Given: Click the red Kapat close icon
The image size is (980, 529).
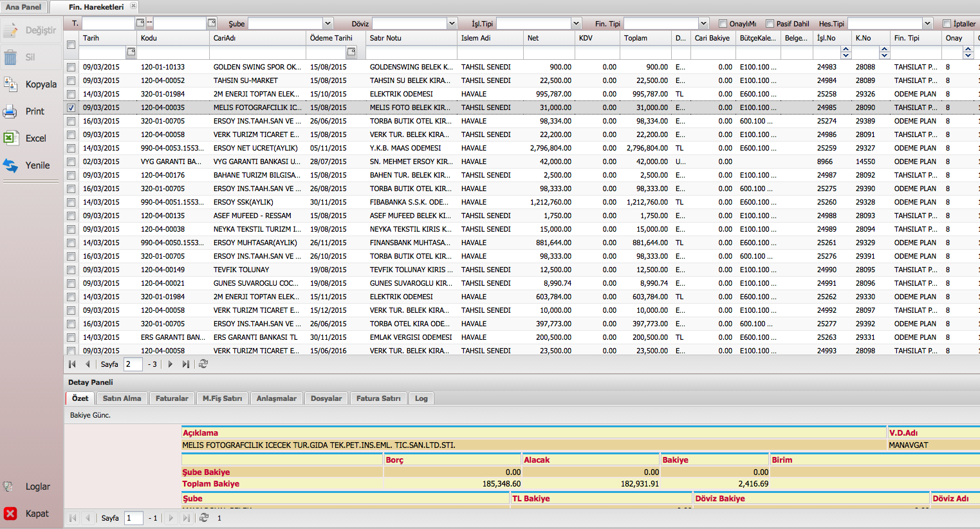Looking at the screenshot, I should 10,514.
